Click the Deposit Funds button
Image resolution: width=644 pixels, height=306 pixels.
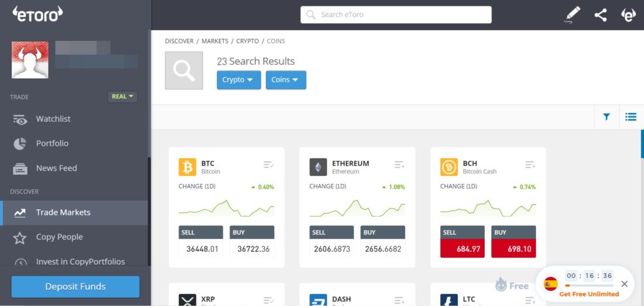tap(75, 287)
